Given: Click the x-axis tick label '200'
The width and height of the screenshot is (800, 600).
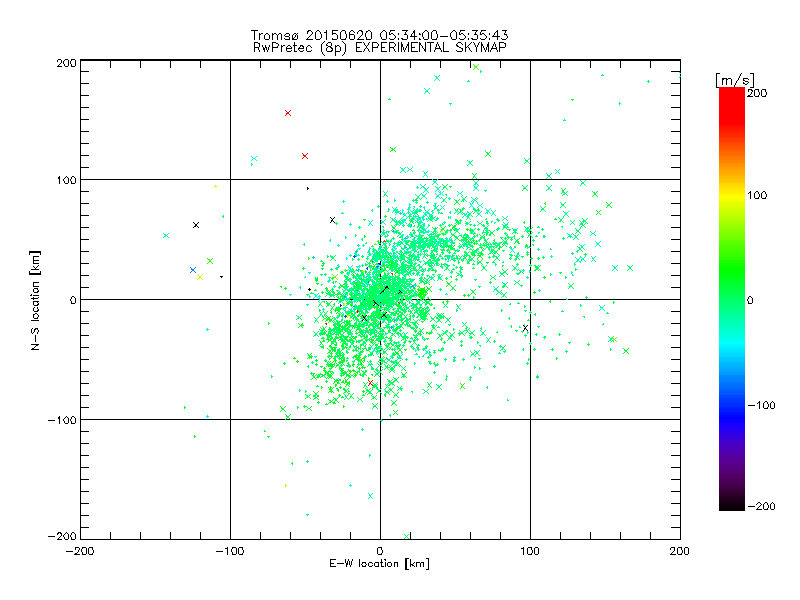Looking at the screenshot, I should (680, 551).
